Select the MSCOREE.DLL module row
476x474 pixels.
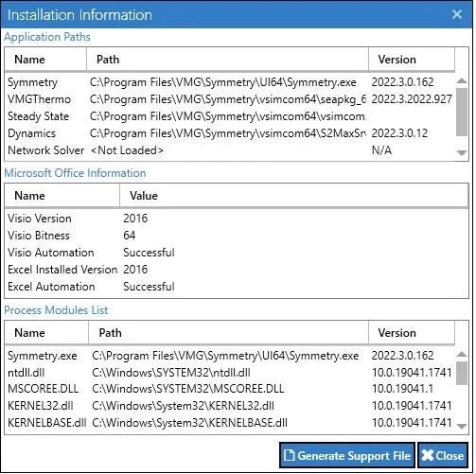(x=230, y=389)
